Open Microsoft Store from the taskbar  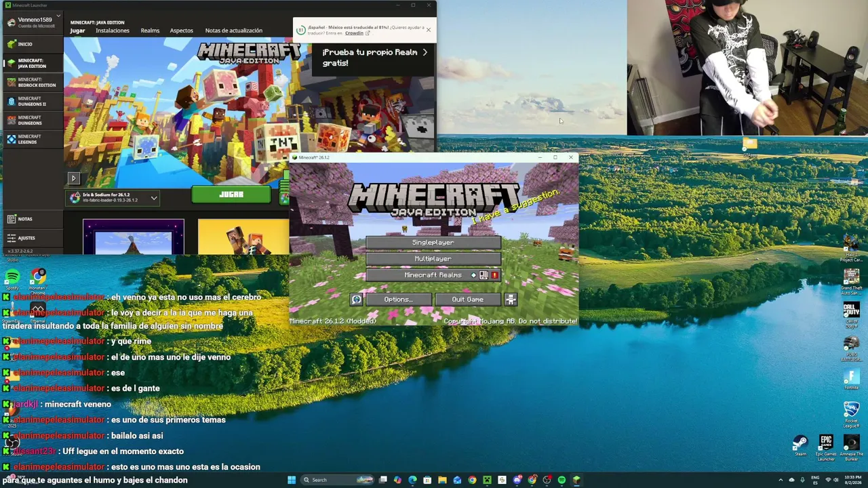(427, 480)
